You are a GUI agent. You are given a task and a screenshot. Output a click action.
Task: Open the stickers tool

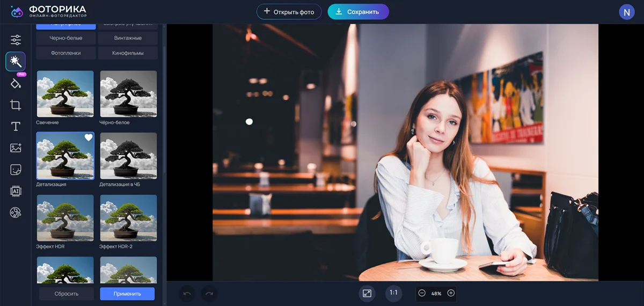pyautogui.click(x=16, y=170)
